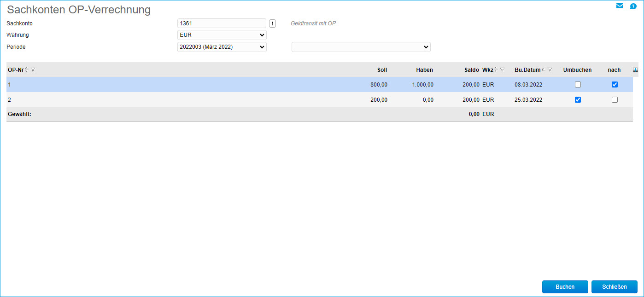Click the table settings icon right of 'nach'
The width and height of the screenshot is (644, 297).
636,70
